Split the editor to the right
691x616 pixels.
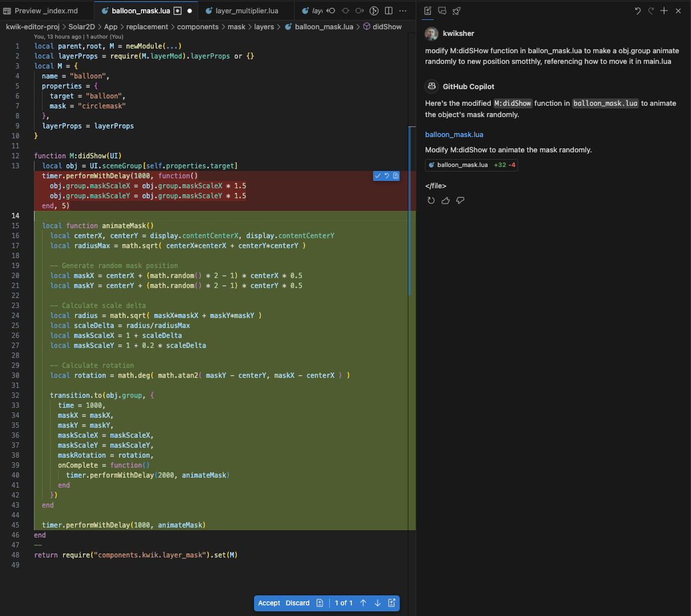[x=388, y=11]
